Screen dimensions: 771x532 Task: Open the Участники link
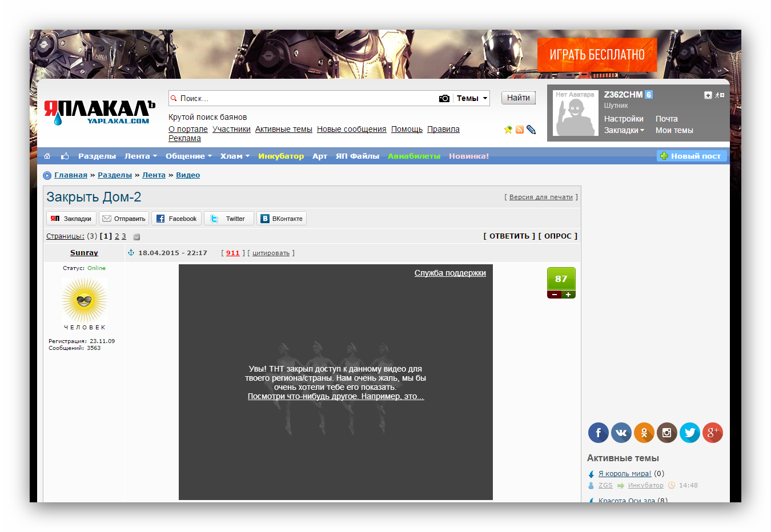[231, 129]
